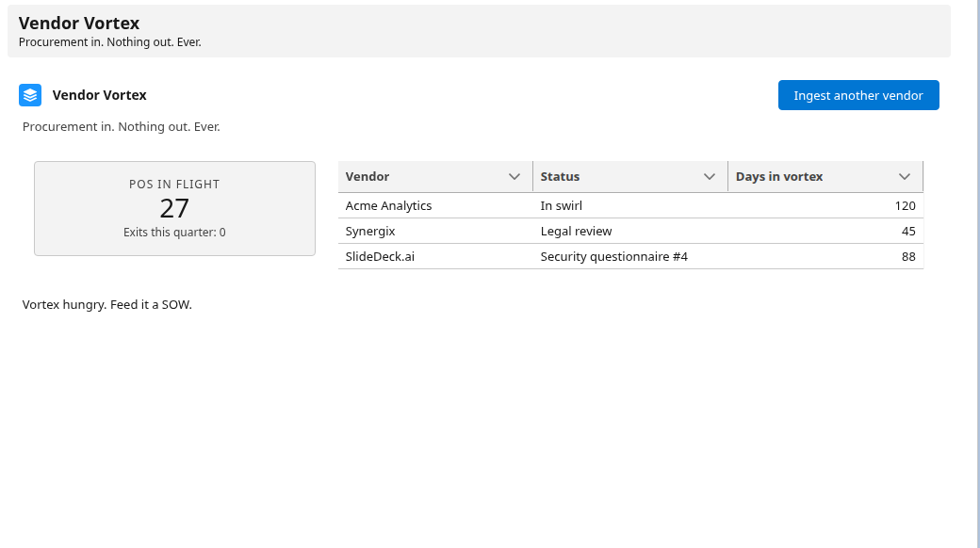Click Security questionnaire #4 status cell

(630, 257)
